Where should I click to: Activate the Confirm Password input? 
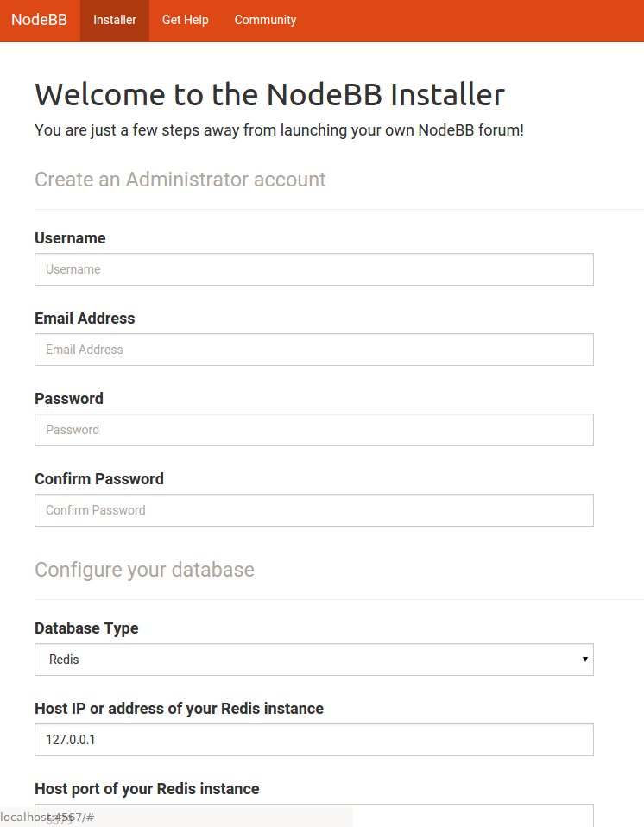tap(314, 510)
